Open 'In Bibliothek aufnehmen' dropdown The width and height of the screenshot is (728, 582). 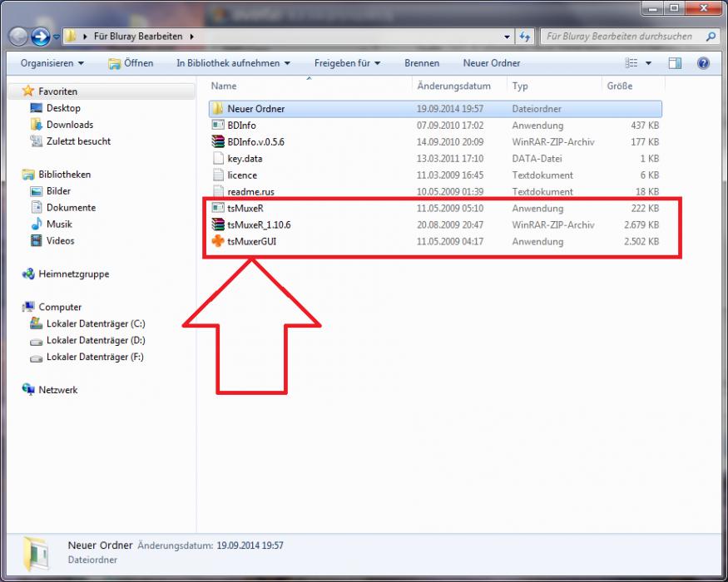233,63
